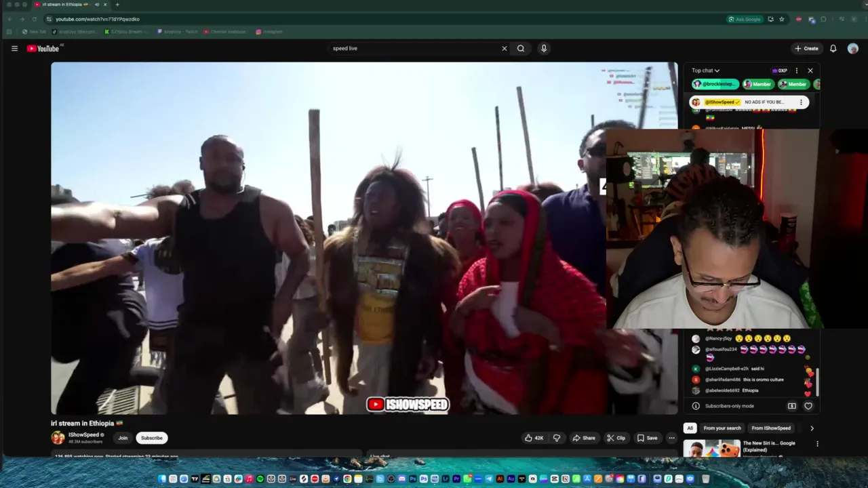Click the subscribers-only mode info icon
Screen dimensions: 868x488
[x=696, y=406]
